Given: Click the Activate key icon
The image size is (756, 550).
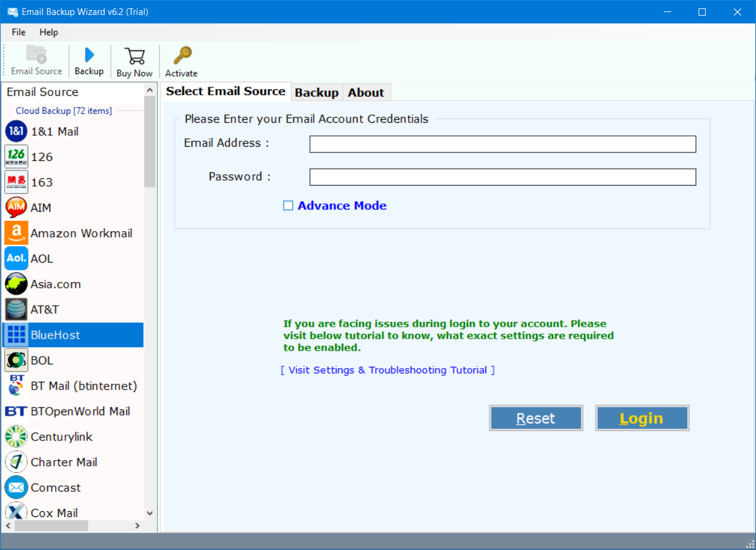Looking at the screenshot, I should [182, 56].
